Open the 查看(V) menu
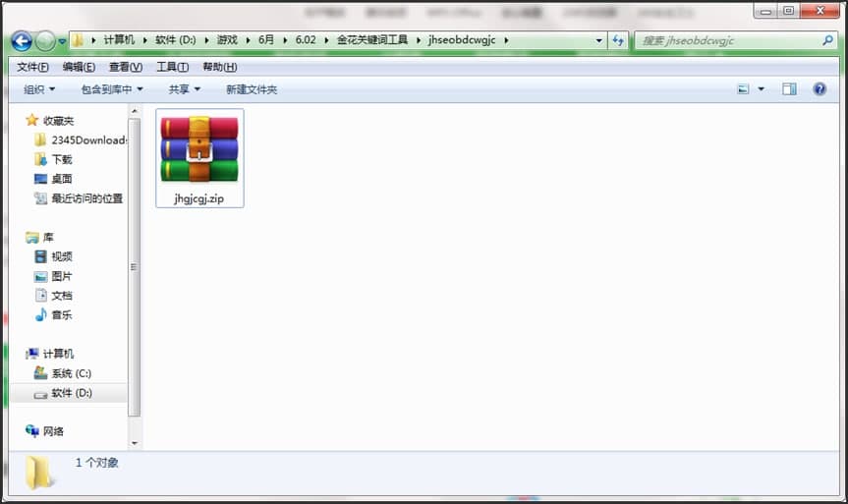Image resolution: width=848 pixels, height=504 pixels. (126, 67)
